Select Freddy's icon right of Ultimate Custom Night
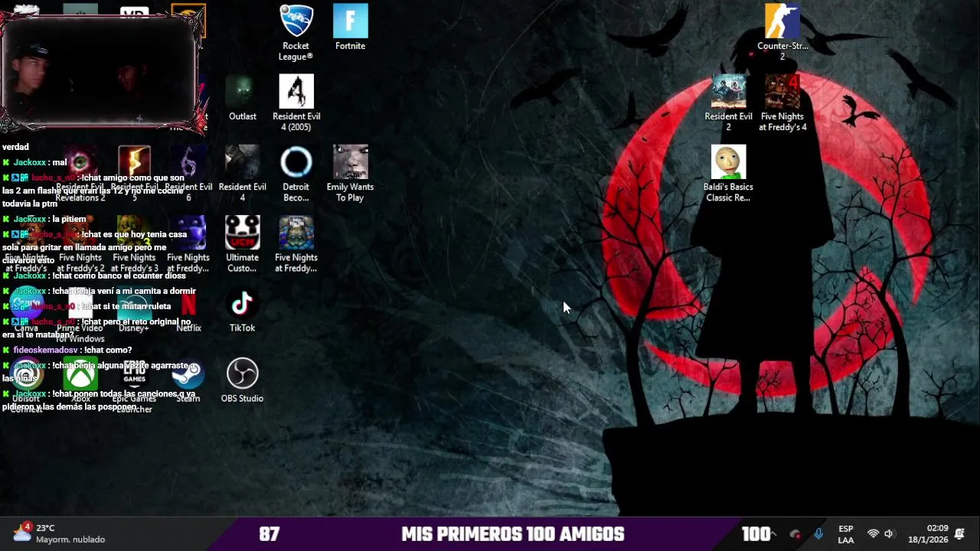 click(x=296, y=244)
